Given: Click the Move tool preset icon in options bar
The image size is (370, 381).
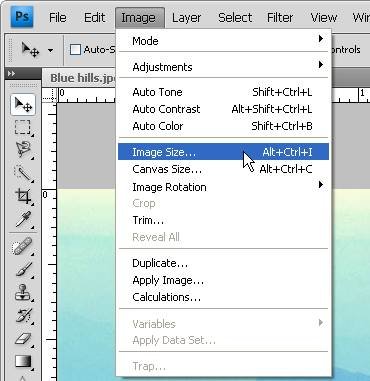Looking at the screenshot, I should pyautogui.click(x=30, y=50).
